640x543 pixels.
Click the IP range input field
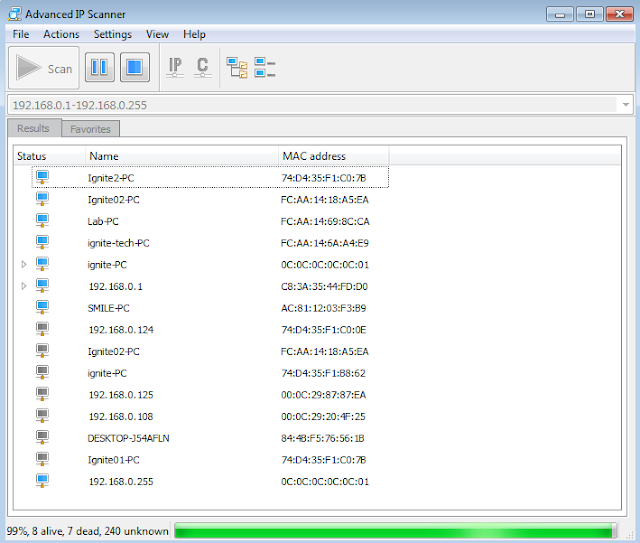point(312,105)
